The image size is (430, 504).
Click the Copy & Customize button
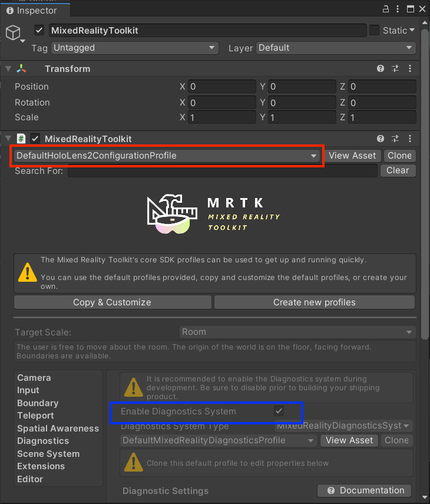pos(112,302)
